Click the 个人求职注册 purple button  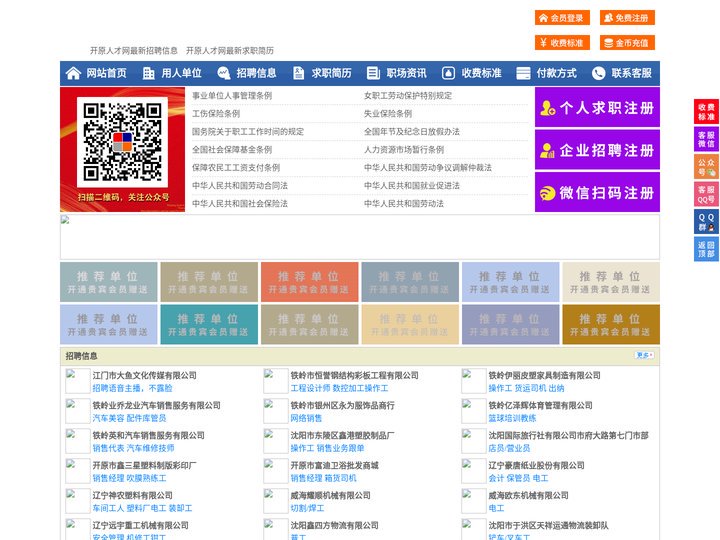(x=597, y=107)
